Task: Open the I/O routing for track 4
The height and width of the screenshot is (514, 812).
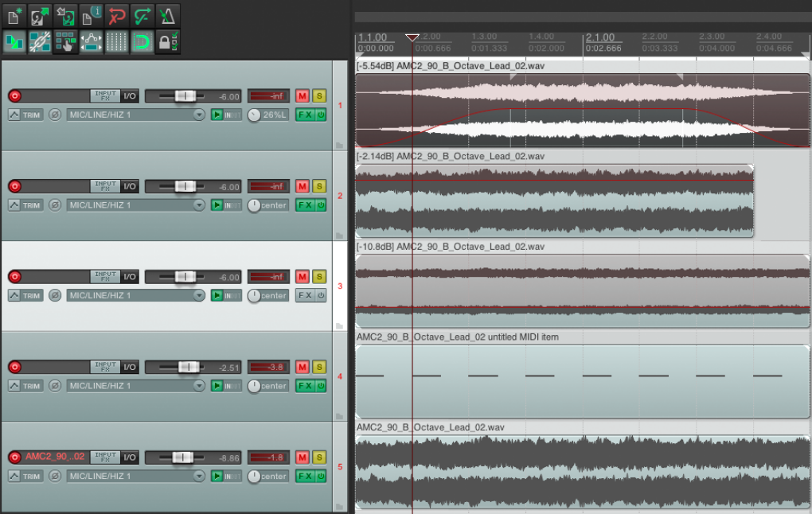Action: (x=130, y=367)
